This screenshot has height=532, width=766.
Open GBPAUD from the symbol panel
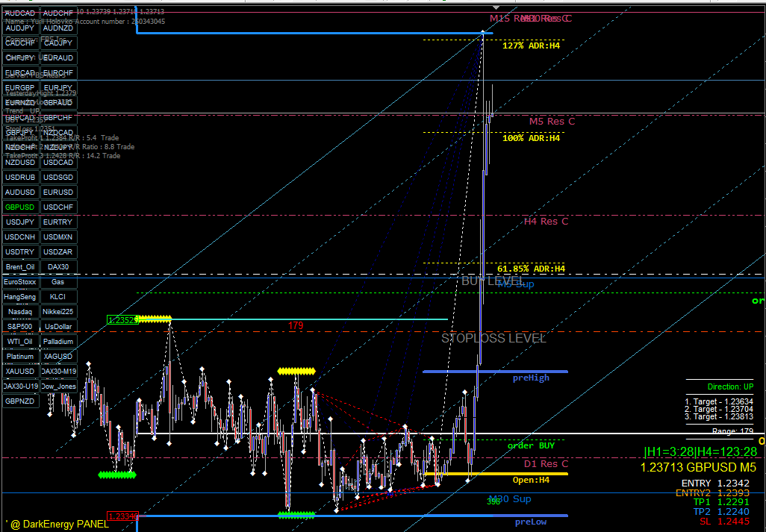pyautogui.click(x=59, y=102)
